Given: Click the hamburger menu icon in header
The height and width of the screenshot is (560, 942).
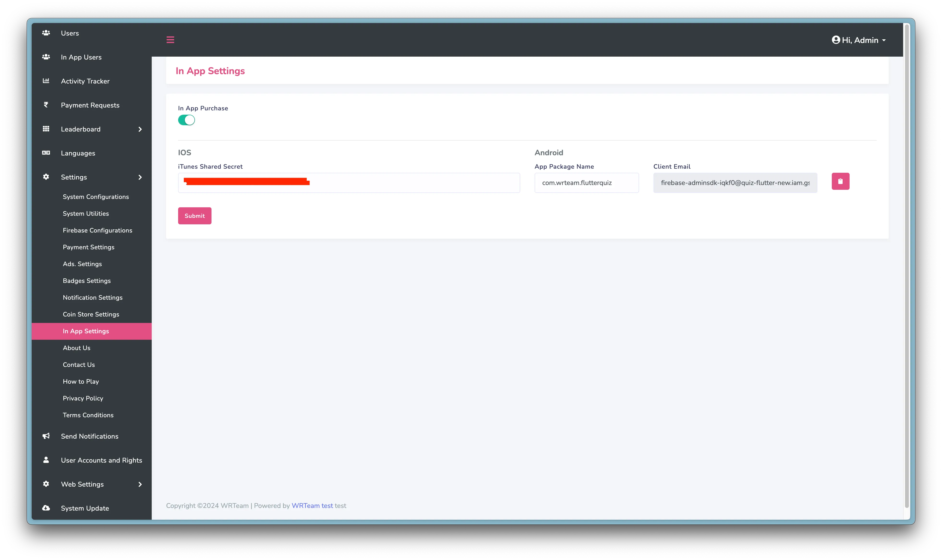Looking at the screenshot, I should (x=170, y=40).
